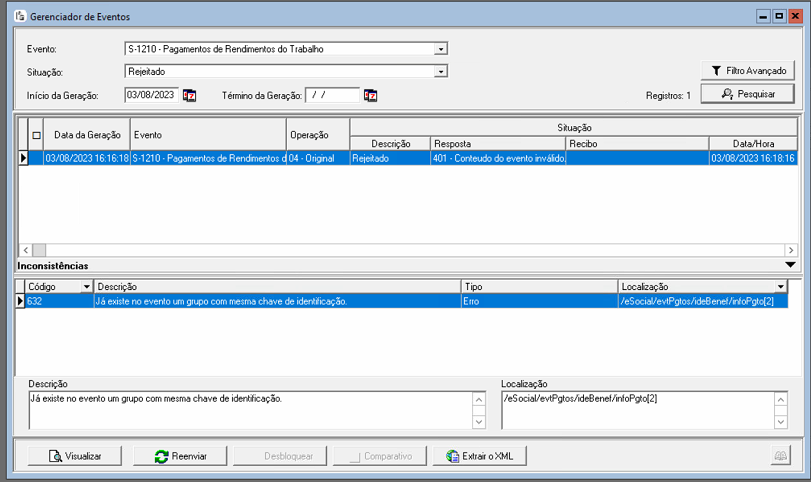Click the Pesquisar search button

click(x=748, y=94)
